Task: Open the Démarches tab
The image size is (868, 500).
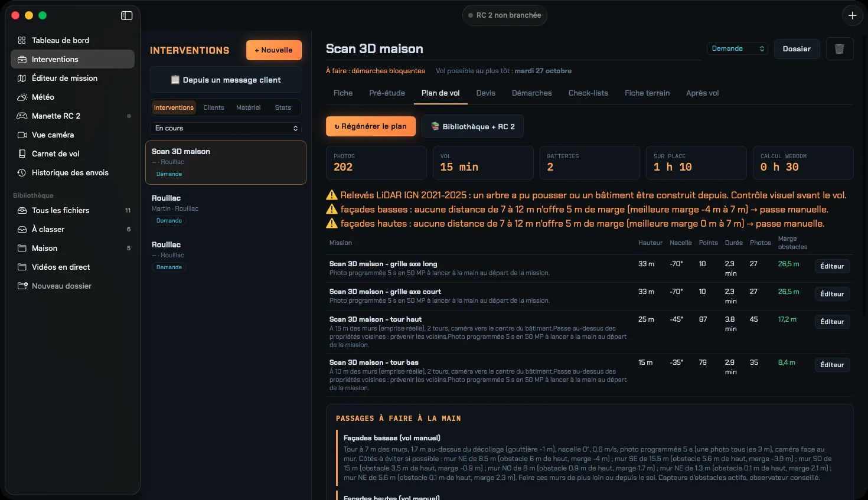Action: [x=531, y=93]
